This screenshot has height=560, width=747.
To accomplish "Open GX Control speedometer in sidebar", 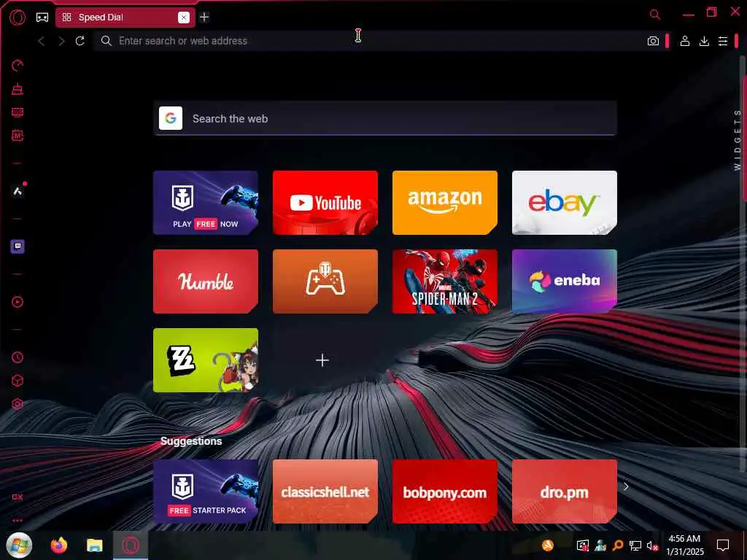I will click(x=18, y=66).
